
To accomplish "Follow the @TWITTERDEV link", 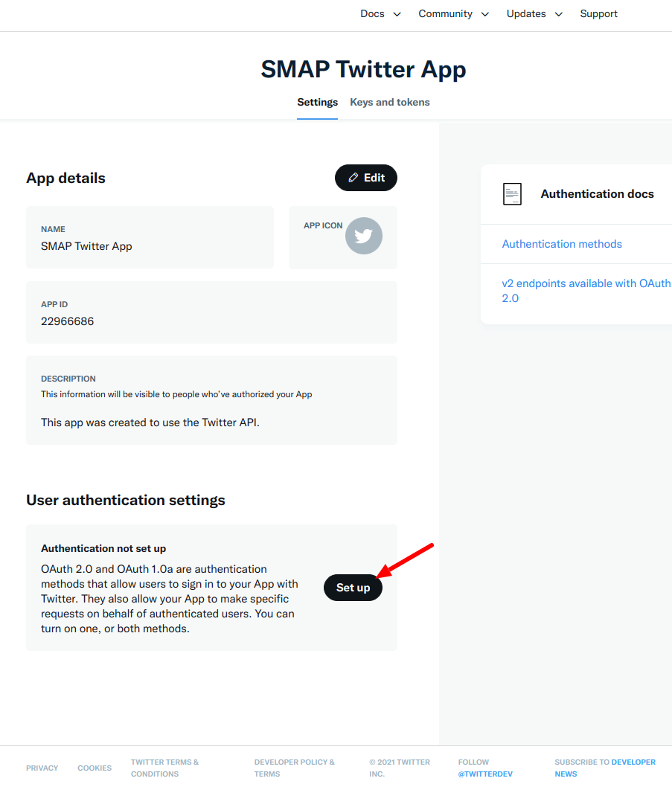I will tap(485, 774).
